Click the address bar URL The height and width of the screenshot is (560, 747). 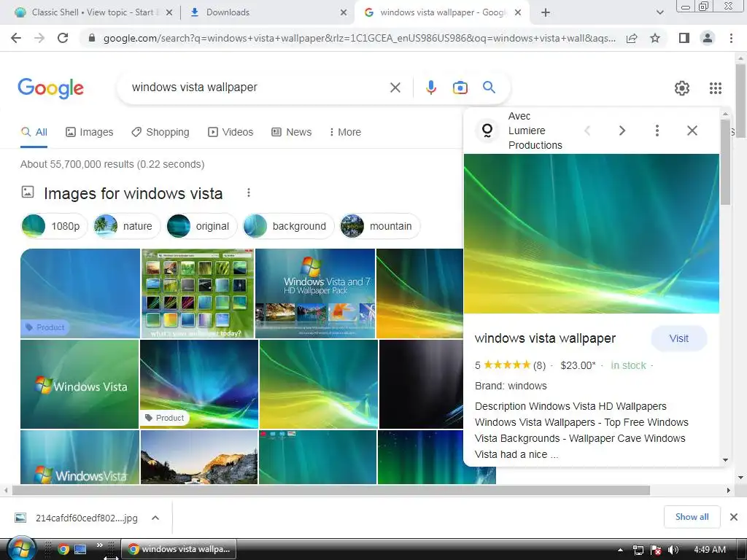click(359, 38)
